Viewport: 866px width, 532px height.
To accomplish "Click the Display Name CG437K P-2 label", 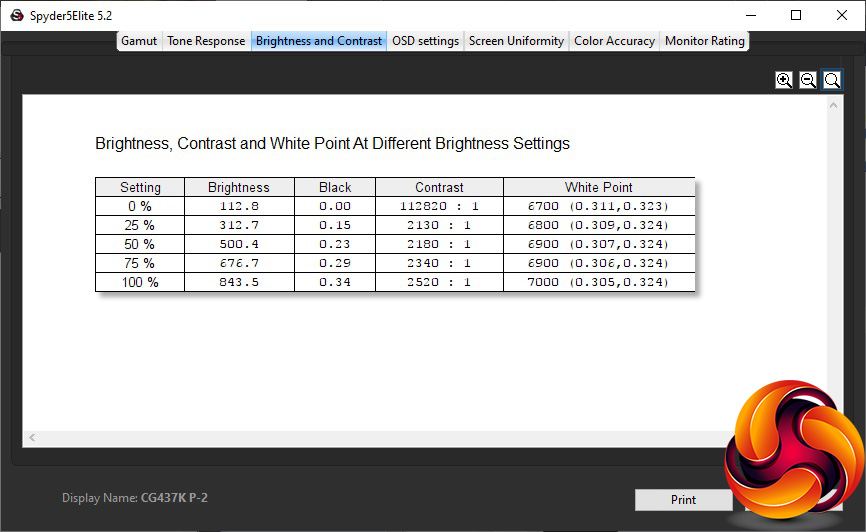I will pyautogui.click(x=135, y=498).
